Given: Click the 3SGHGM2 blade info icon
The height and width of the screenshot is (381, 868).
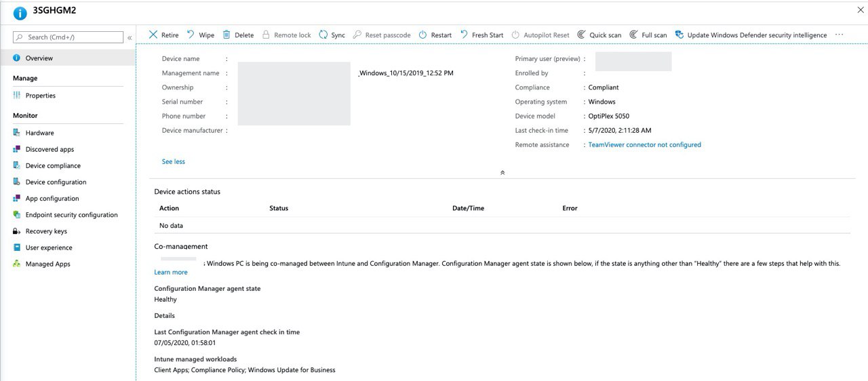Looking at the screenshot, I should click(20, 13).
